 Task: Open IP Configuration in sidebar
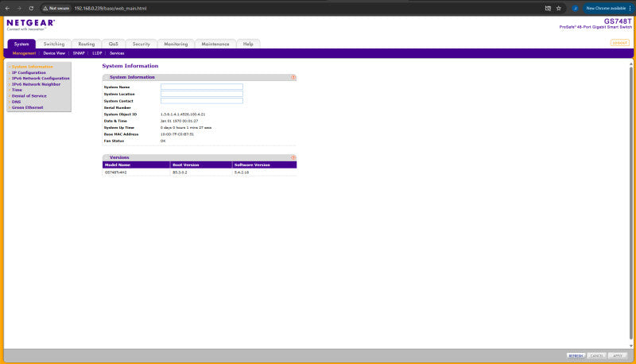[29, 72]
